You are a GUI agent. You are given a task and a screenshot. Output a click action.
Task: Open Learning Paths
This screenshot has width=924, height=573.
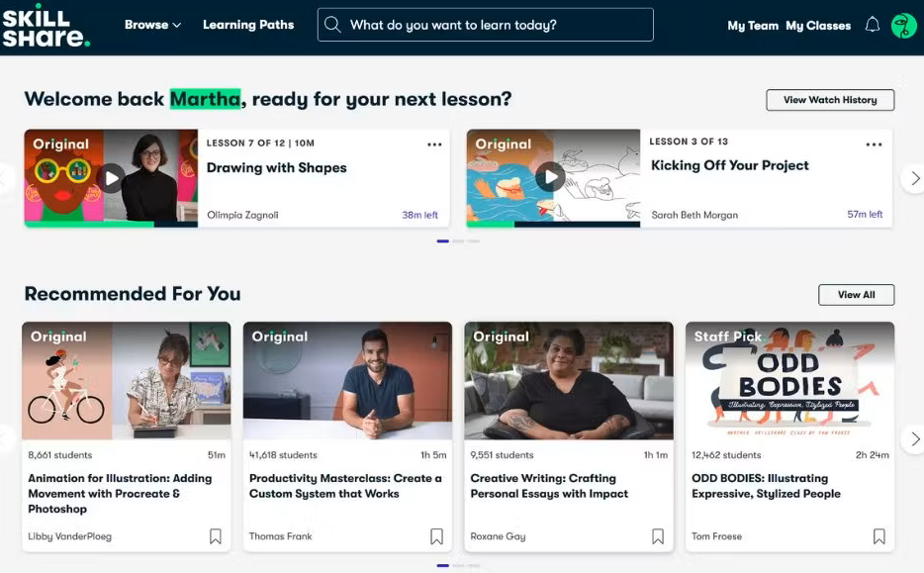point(248,25)
